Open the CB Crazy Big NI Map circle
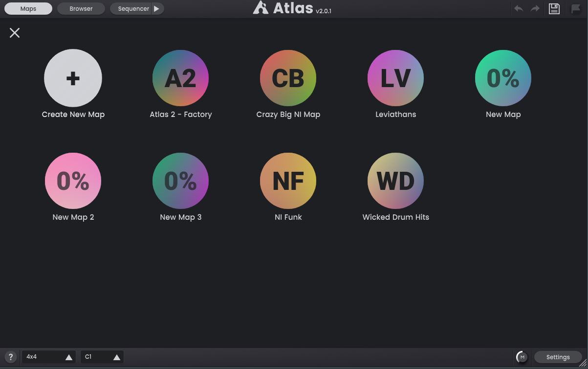 point(288,78)
